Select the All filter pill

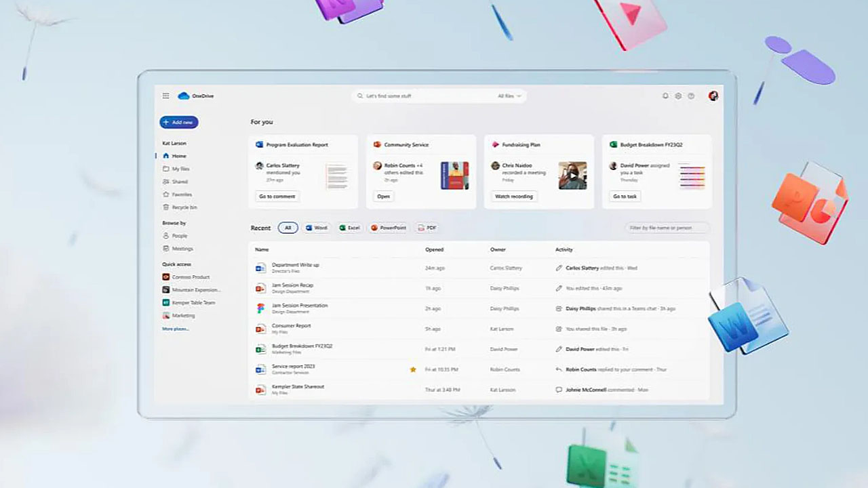click(288, 228)
